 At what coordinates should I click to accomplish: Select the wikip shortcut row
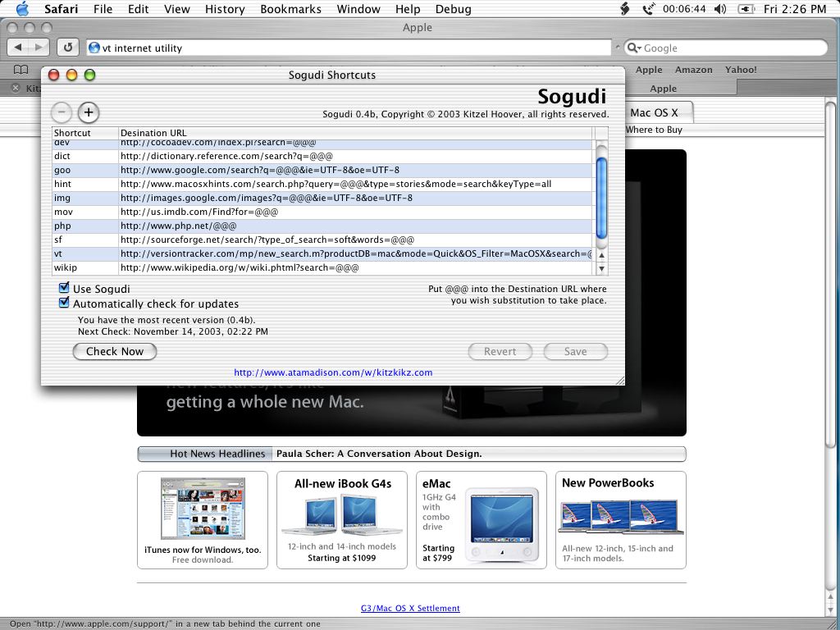(322, 267)
